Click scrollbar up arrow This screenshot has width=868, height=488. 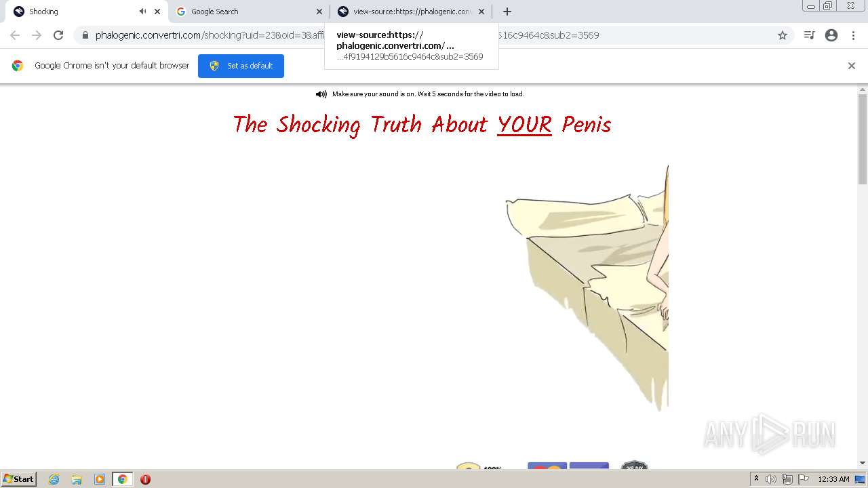click(863, 89)
